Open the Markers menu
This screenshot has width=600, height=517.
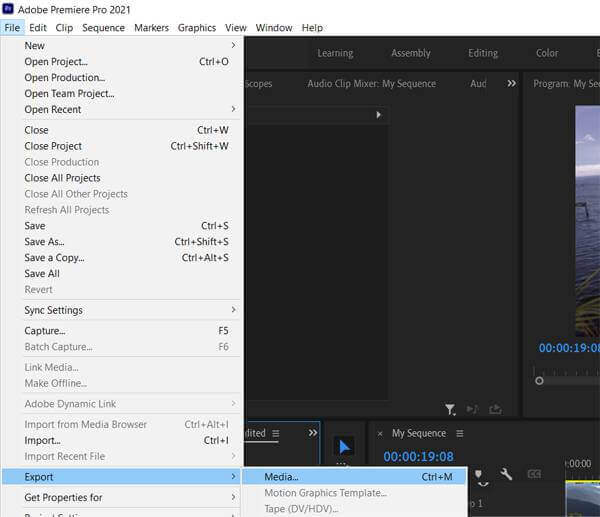[151, 28]
